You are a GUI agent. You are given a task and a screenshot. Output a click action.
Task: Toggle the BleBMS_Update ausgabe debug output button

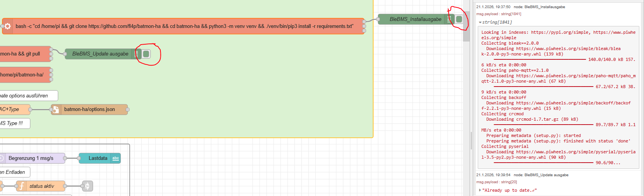(146, 54)
